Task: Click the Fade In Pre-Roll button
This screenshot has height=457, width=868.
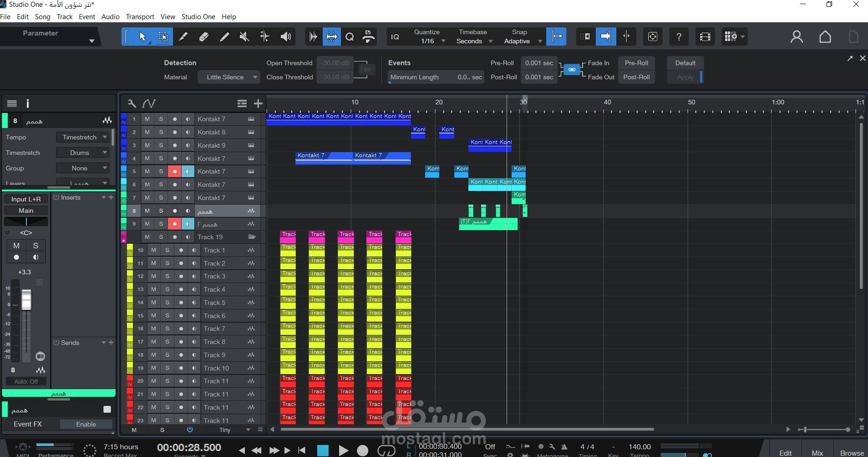Action: (636, 63)
